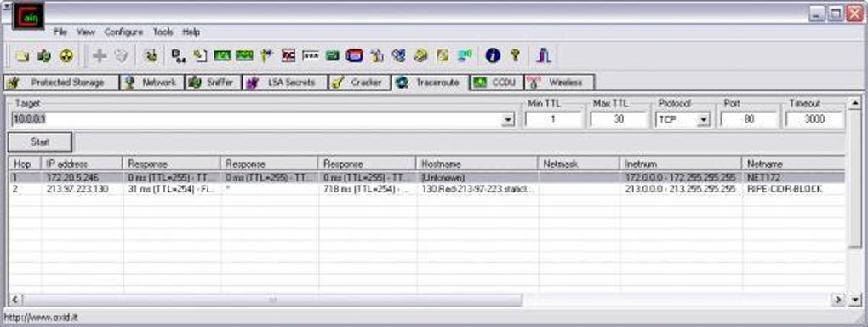Switch to the Network tab
This screenshot has height=327, width=868.
click(152, 83)
